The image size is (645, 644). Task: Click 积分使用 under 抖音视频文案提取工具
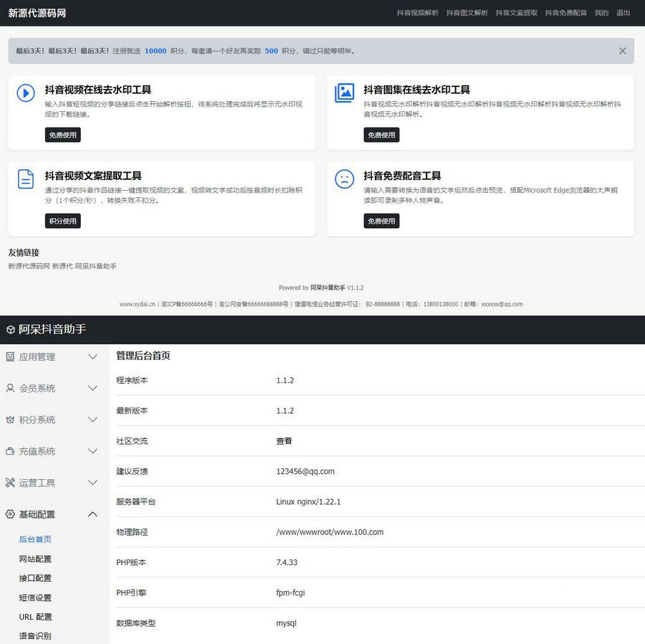[x=63, y=221]
